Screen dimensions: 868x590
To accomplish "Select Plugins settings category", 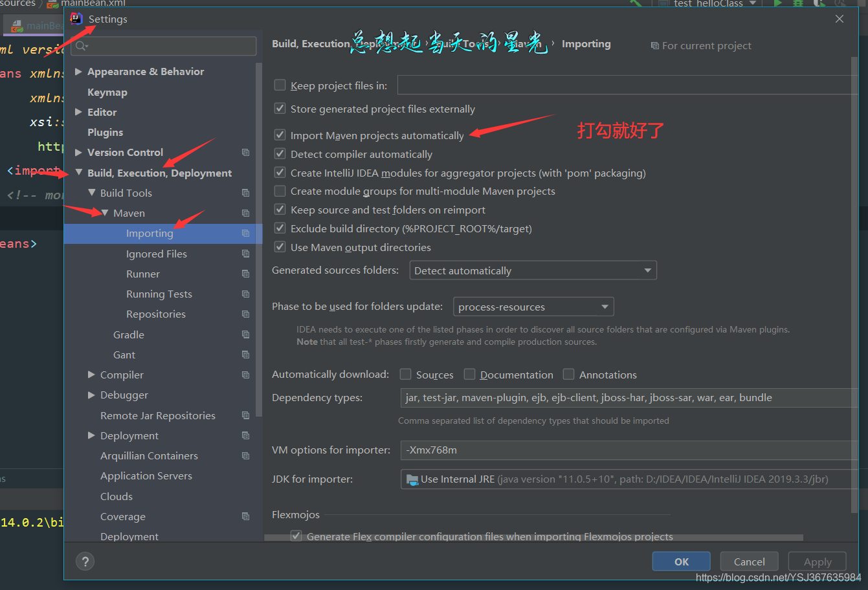I will pos(105,132).
